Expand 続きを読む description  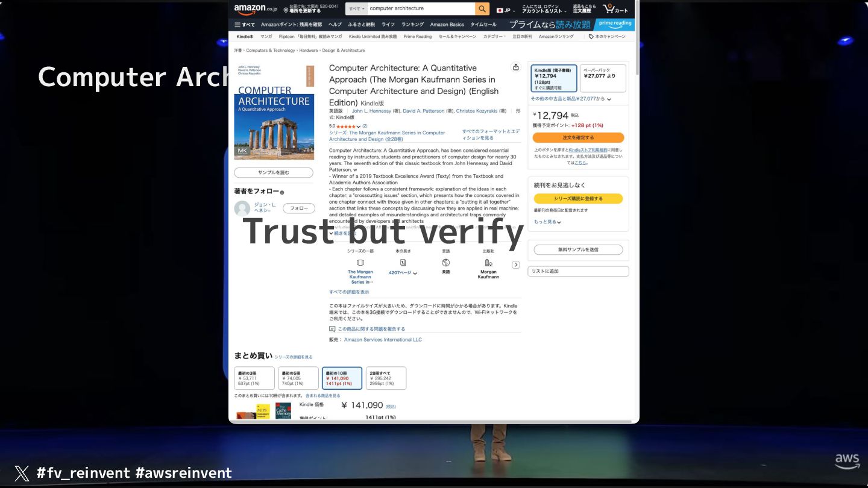(343, 233)
